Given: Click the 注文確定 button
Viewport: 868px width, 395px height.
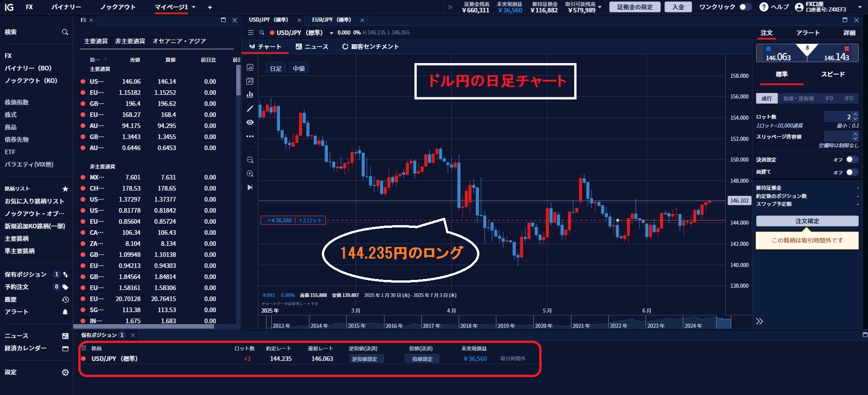Looking at the screenshot, I should pos(807,221).
